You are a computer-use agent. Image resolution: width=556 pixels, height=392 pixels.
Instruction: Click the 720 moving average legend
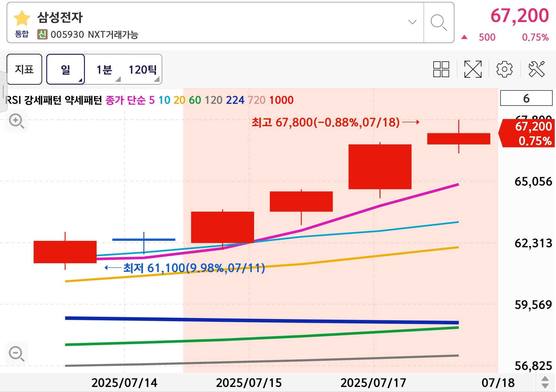click(257, 100)
